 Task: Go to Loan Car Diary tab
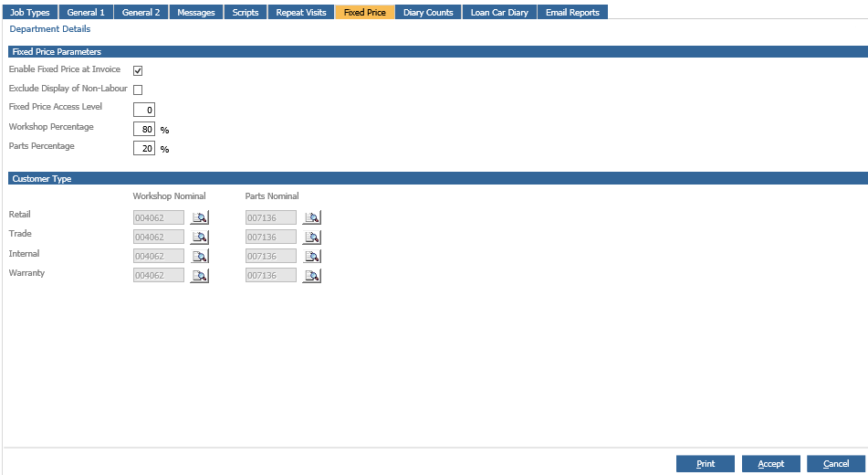[499, 13]
